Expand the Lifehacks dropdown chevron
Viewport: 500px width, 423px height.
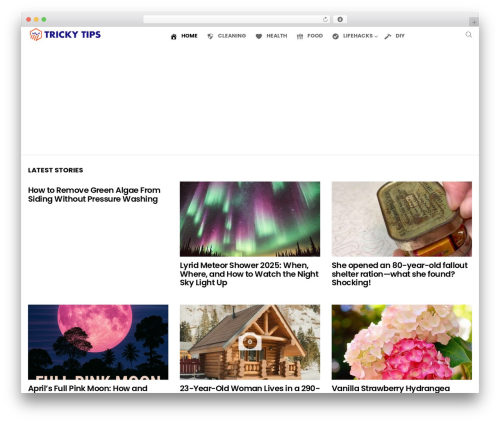pos(376,36)
